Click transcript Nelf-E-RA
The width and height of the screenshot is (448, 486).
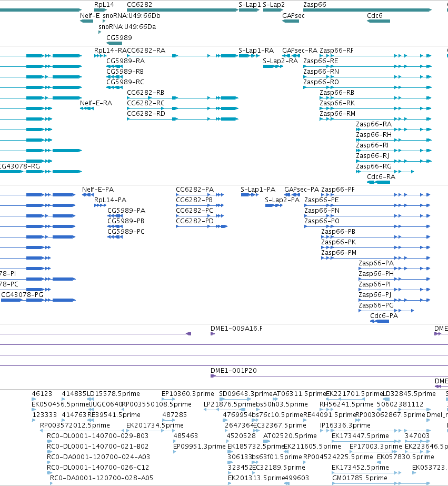(96, 103)
